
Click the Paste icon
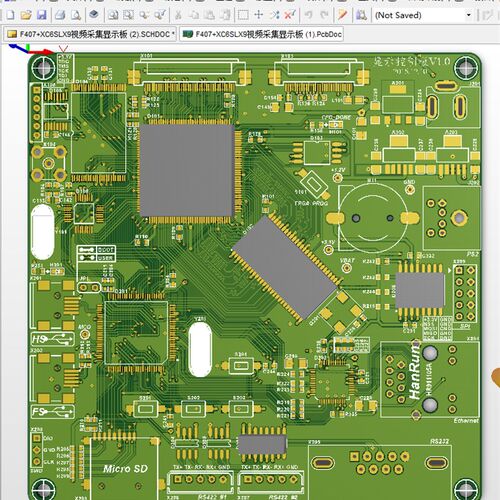click(209, 15)
